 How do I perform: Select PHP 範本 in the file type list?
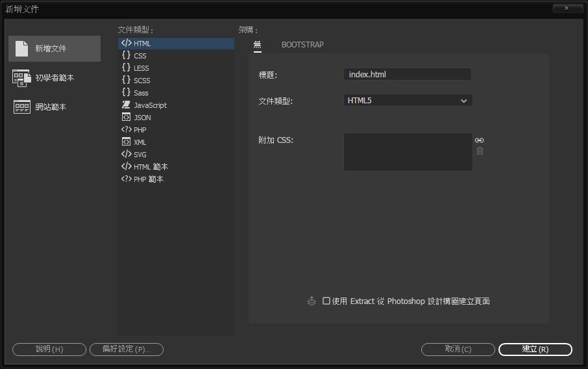point(149,179)
